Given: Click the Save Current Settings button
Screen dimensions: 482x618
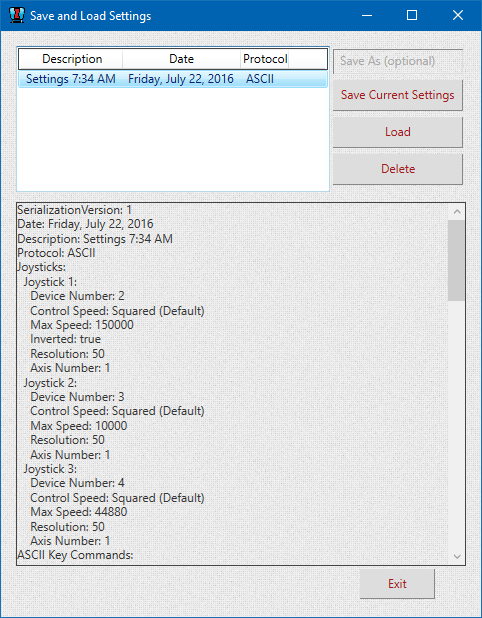Looking at the screenshot, I should [398, 95].
